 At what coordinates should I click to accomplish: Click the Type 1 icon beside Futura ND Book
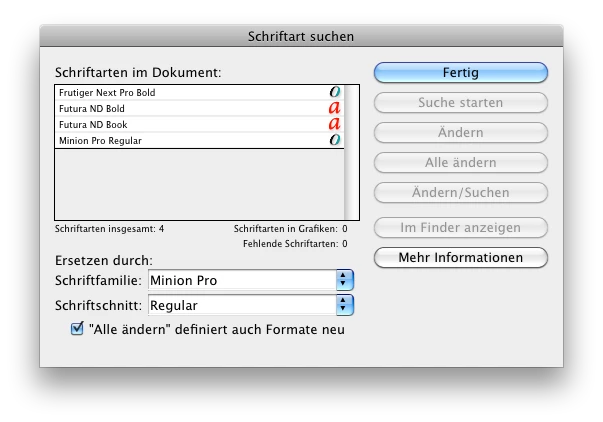335,124
